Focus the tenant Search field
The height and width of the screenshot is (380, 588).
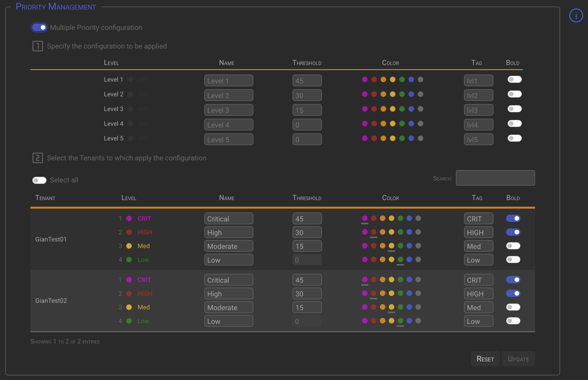pos(495,178)
